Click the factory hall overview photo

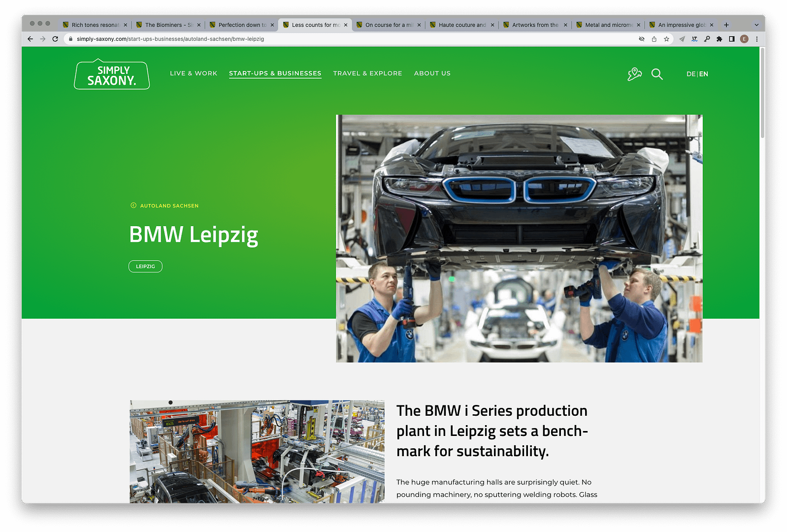tap(257, 451)
